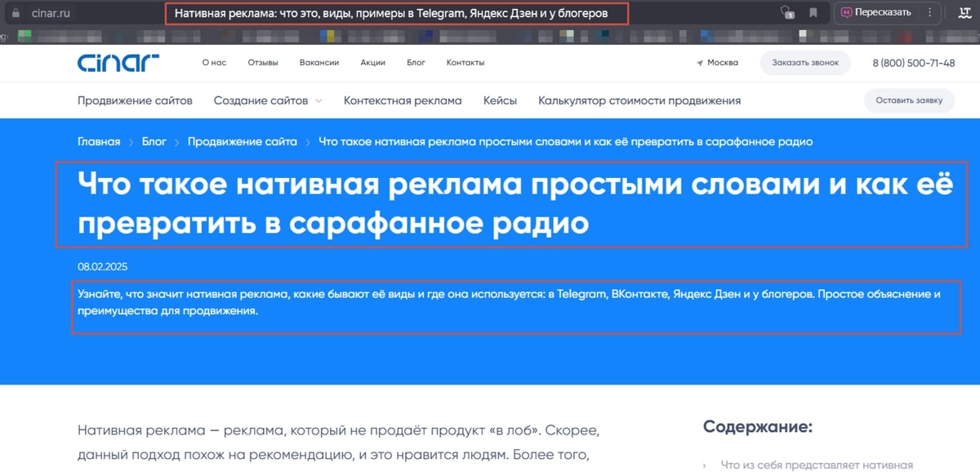The image size is (980, 472).
Task: Open Блог in the top header menu
Action: pos(416,63)
